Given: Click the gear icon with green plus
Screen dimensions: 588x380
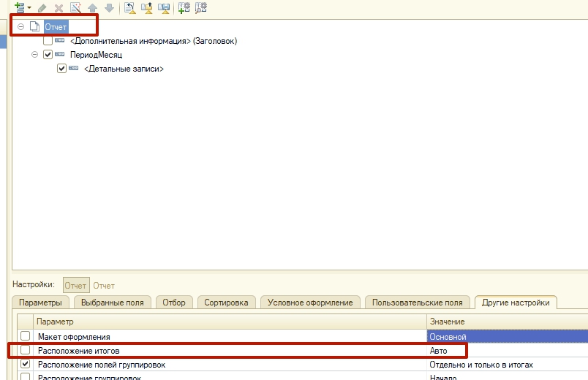Looking at the screenshot, I should pyautogui.click(x=184, y=7).
